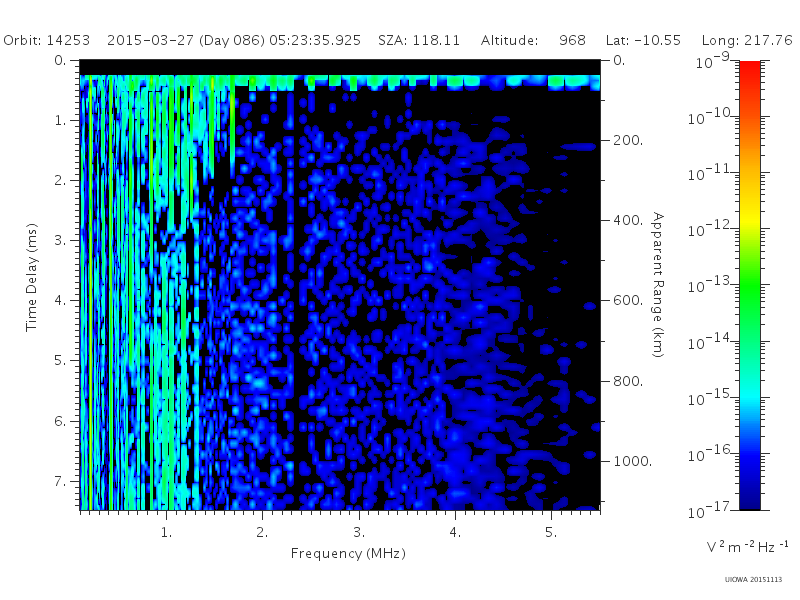Click the Apparent Range (km) axis title
This screenshot has height=600, width=800.
pos(658,285)
